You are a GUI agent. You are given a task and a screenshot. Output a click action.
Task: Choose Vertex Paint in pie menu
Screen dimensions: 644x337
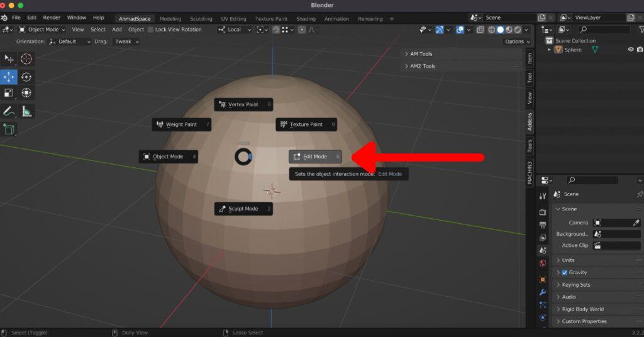click(243, 104)
